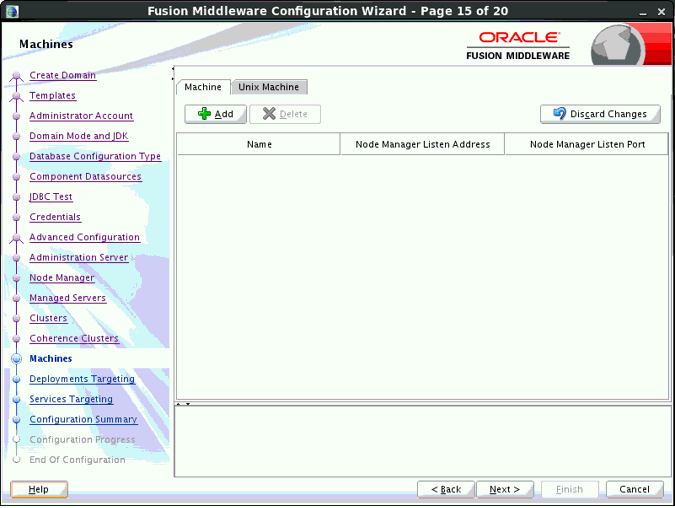The height and width of the screenshot is (508, 675).
Task: Switch to the Unix Machine tab
Action: (269, 87)
